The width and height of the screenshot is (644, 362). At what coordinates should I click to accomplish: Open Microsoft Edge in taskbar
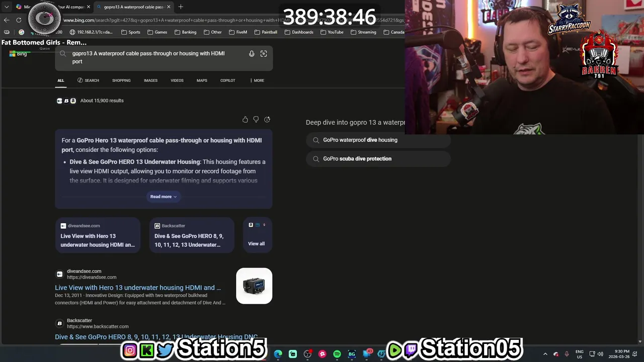(x=278, y=354)
